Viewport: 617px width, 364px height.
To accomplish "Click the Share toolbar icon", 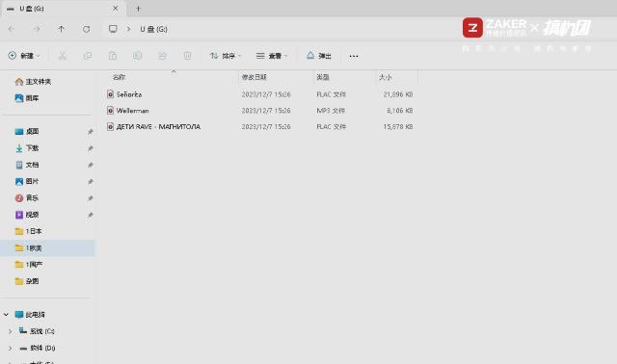I will click(163, 56).
